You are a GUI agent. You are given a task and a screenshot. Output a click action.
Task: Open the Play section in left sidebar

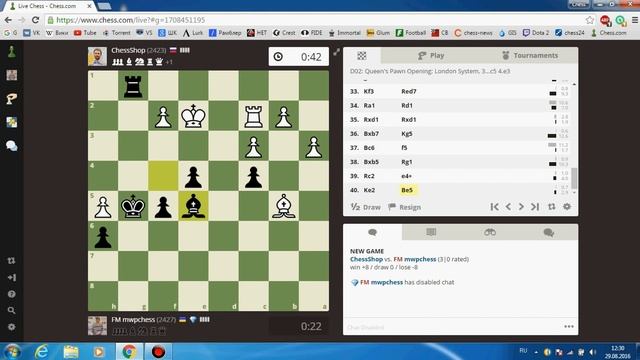(11, 98)
